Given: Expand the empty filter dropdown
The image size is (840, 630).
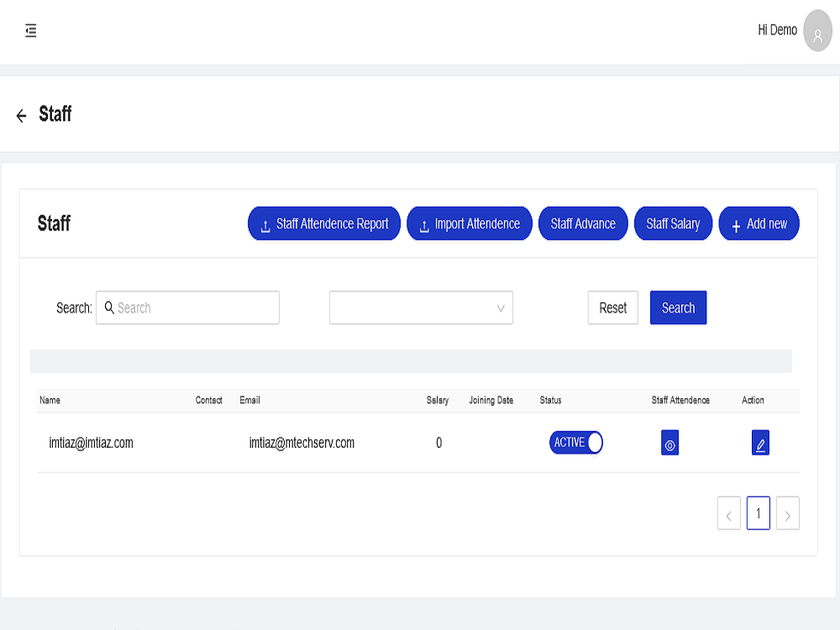Looking at the screenshot, I should pyautogui.click(x=421, y=307).
